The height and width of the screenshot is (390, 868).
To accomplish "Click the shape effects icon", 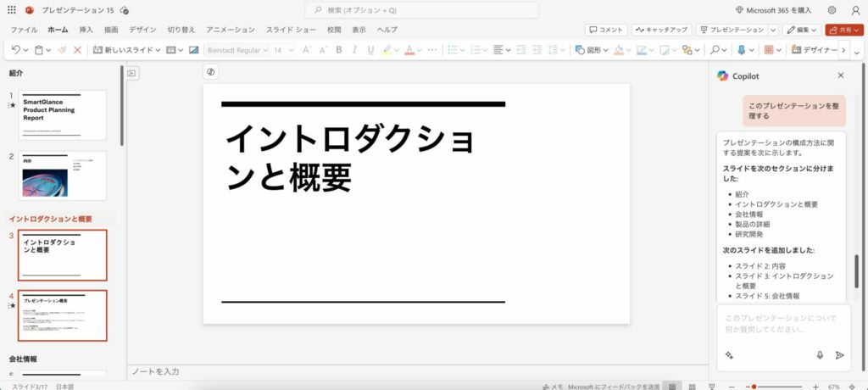I will point(665,50).
